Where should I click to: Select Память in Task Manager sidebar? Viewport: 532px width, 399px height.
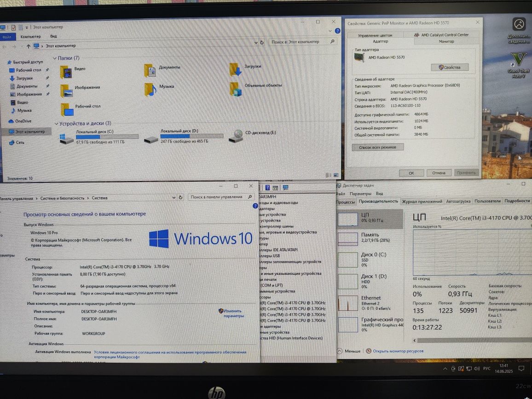coord(370,239)
